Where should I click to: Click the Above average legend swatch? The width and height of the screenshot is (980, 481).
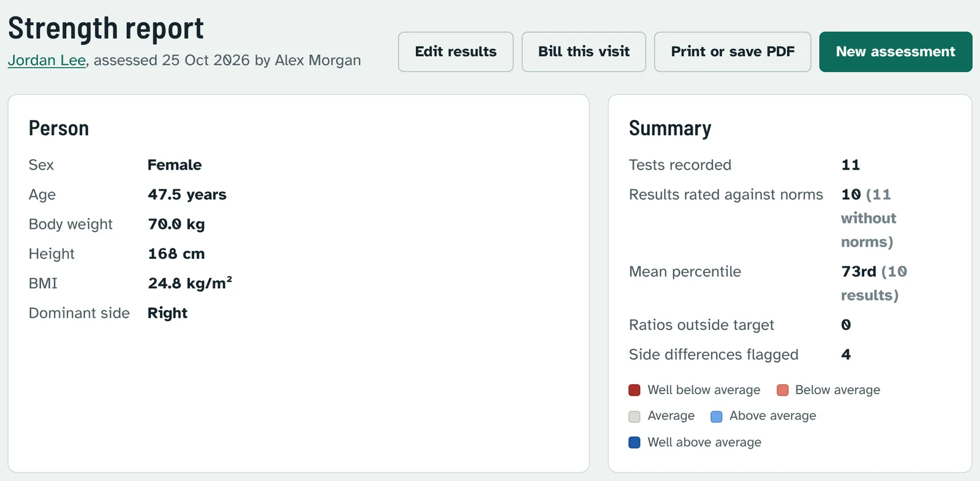click(716, 416)
